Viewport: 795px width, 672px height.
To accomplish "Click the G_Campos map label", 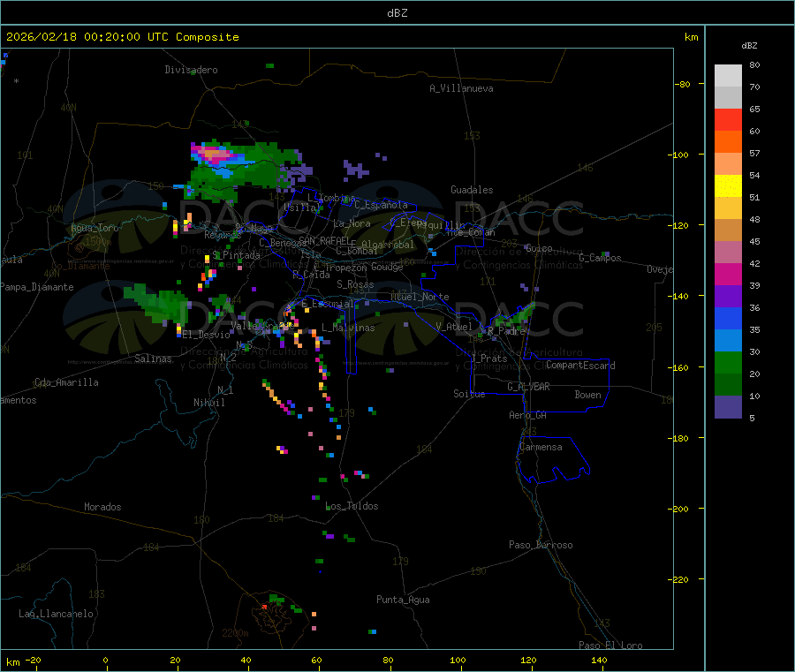I will (x=601, y=258).
